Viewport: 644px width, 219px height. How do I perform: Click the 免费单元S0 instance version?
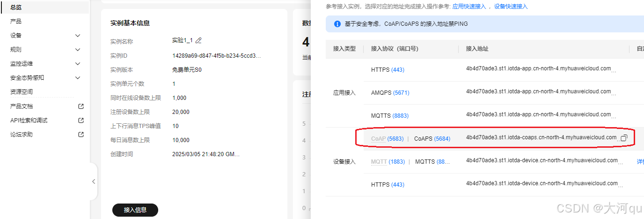pyautogui.click(x=187, y=70)
